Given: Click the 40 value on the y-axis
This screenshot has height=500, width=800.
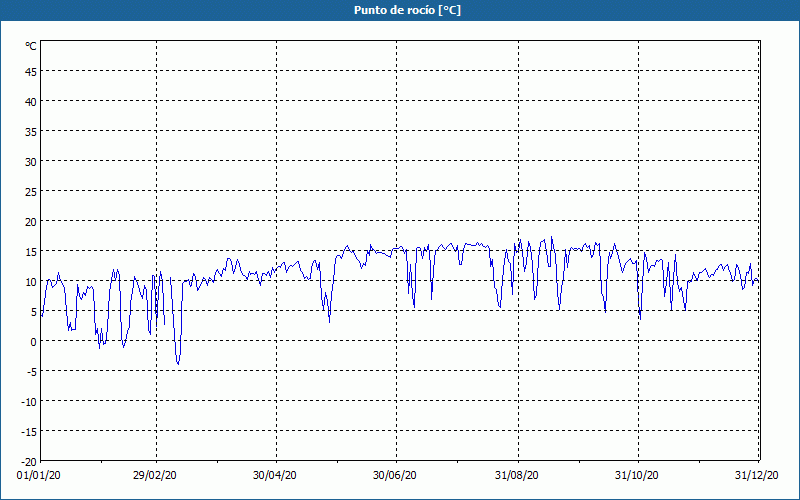Looking at the screenshot, I should pyautogui.click(x=31, y=102).
